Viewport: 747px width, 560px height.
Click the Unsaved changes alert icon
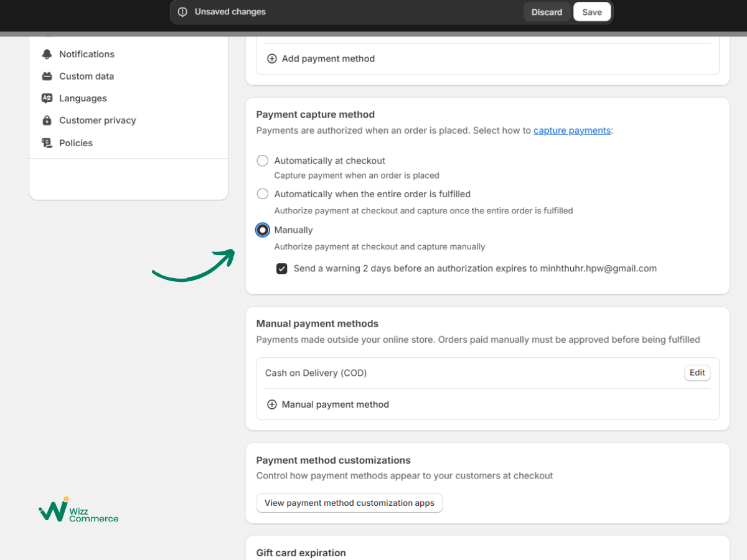coord(182,12)
